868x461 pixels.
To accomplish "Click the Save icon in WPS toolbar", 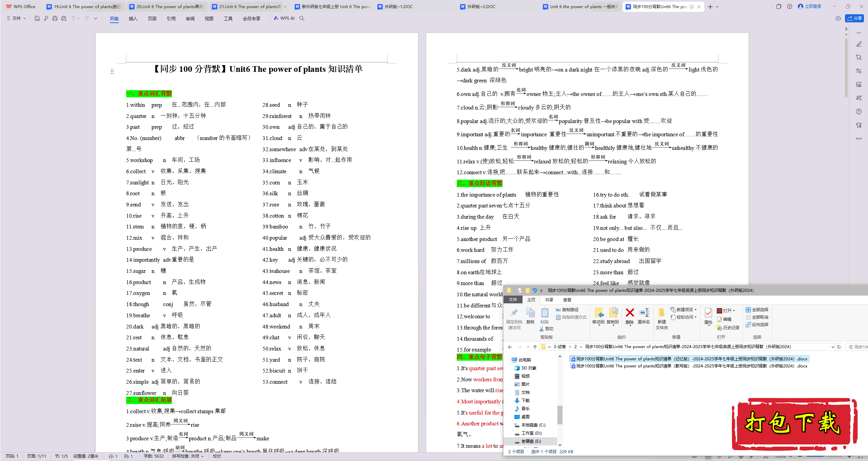I will pos(37,18).
